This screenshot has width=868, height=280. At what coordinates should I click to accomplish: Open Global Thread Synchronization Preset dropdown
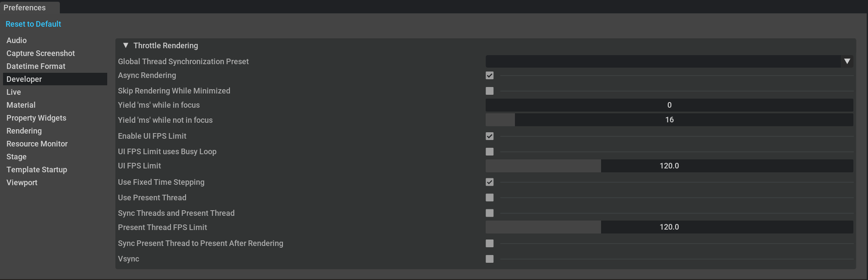(669, 61)
